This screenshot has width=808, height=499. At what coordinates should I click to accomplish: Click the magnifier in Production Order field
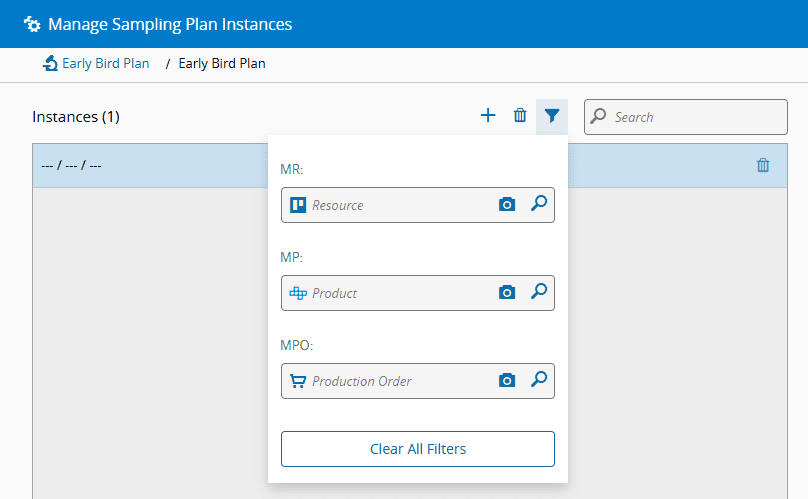(538, 380)
